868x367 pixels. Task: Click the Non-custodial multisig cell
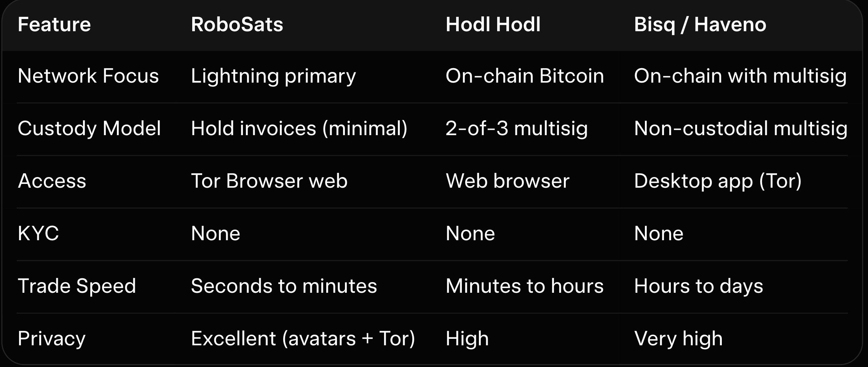[740, 128]
